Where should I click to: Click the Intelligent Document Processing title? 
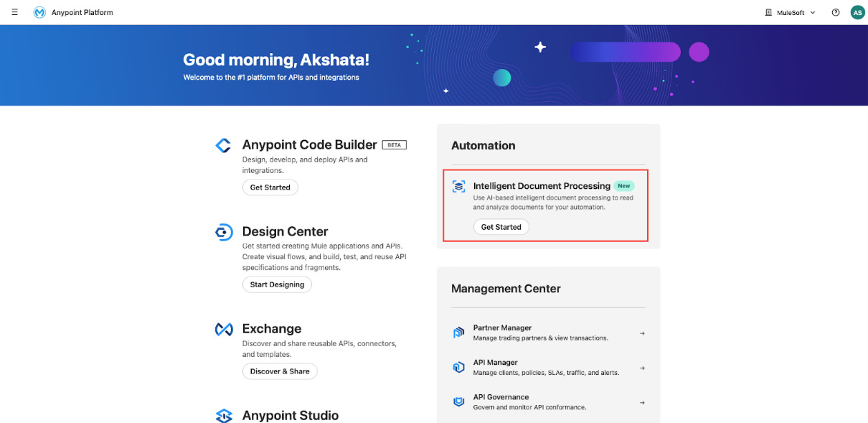point(542,186)
